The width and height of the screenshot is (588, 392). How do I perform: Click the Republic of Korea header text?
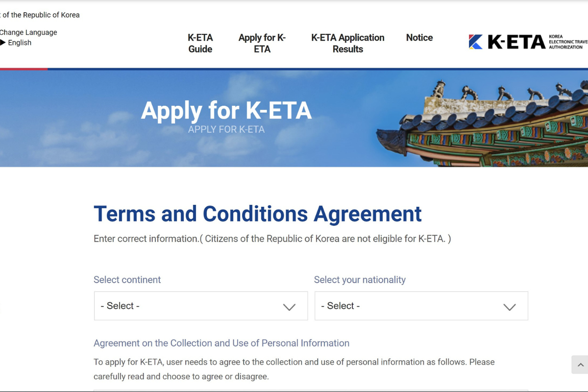[40, 15]
